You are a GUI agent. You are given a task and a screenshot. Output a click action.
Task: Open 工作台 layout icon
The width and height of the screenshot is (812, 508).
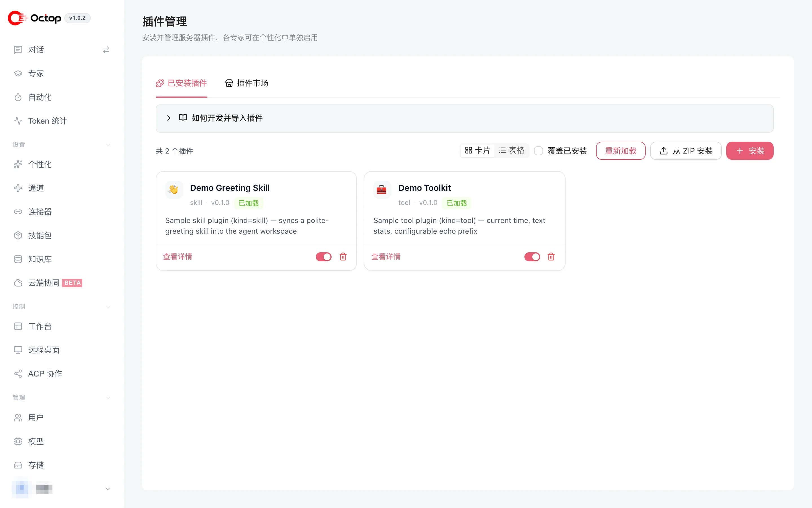click(18, 326)
